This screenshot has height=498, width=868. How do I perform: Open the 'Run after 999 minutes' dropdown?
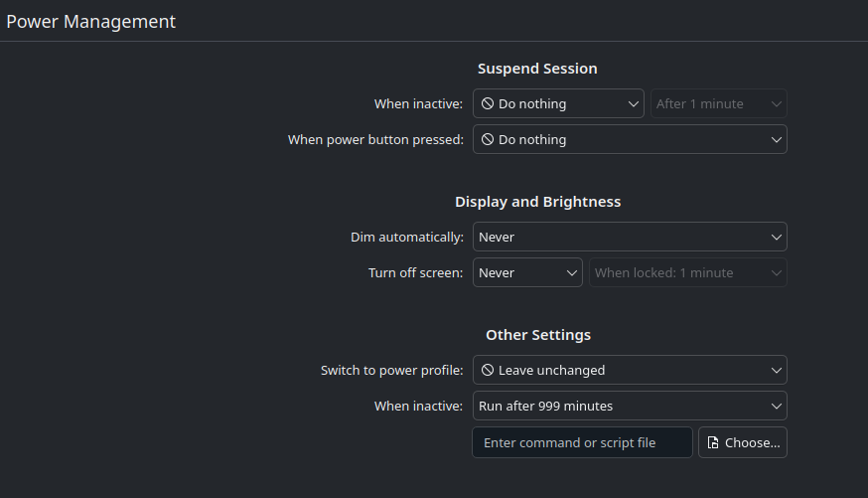click(630, 407)
